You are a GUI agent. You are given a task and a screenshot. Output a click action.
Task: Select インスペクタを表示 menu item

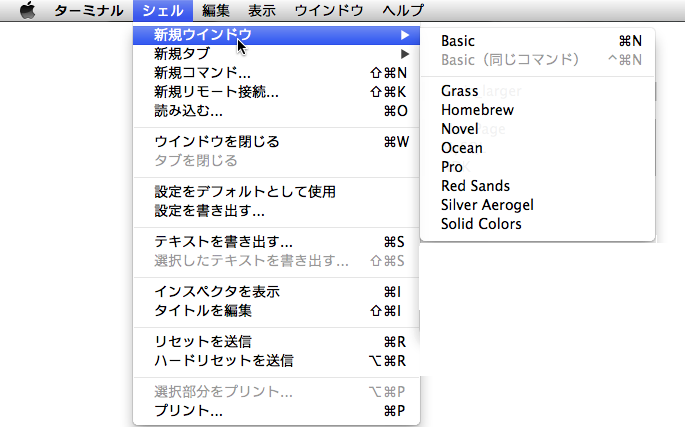(x=277, y=292)
